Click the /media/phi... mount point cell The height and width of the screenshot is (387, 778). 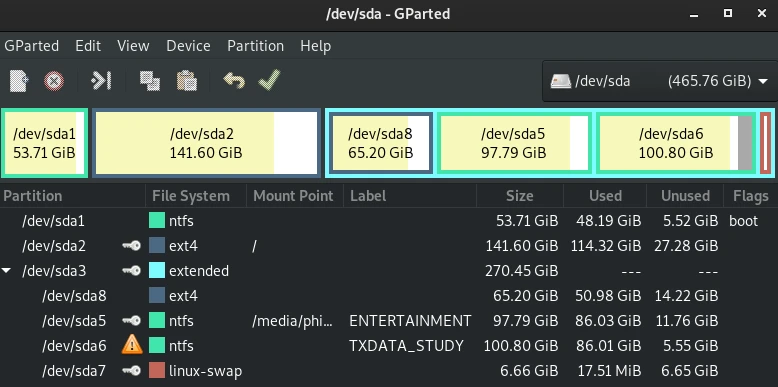(x=293, y=321)
